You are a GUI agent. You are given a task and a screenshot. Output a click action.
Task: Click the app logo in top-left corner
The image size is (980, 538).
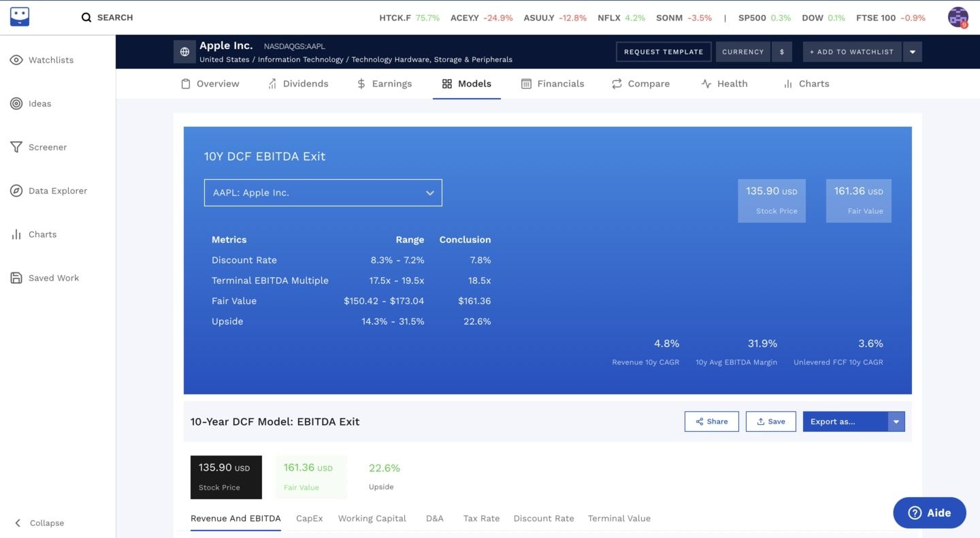tap(20, 17)
